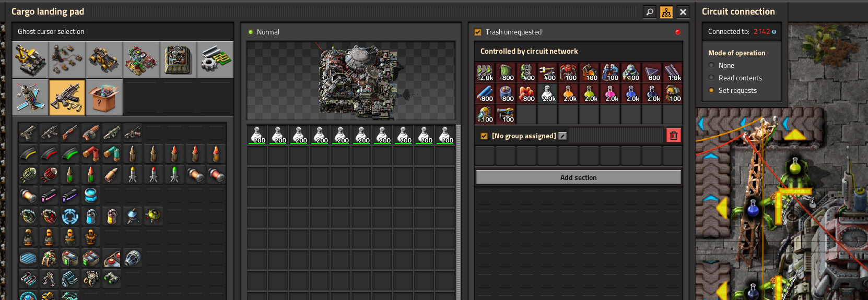Viewport: 868px width, 300px height.
Task: Click the last white flask stack in inventory
Action: 445,135
